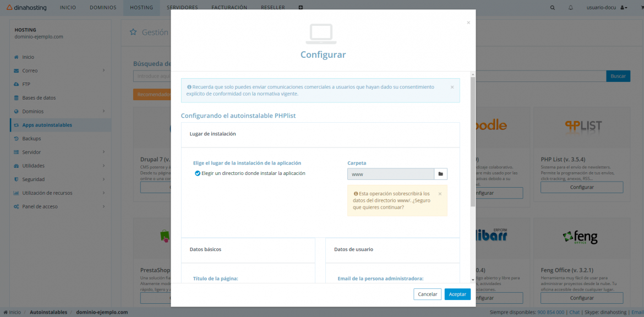Image resolution: width=644 pixels, height=317 pixels.
Task: Click the Chat link in footer
Action: click(x=574, y=312)
